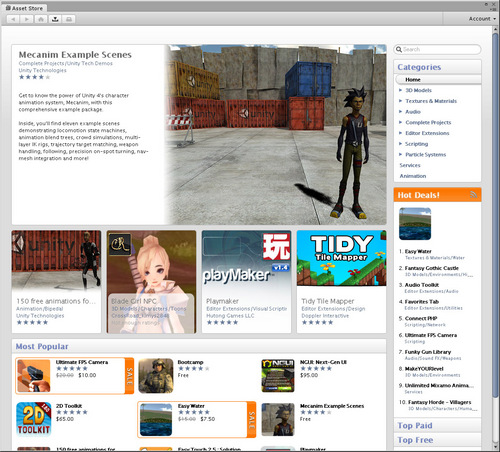Click the rightmost grey toolbar icon
500x452 pixels.
tap(69, 19)
